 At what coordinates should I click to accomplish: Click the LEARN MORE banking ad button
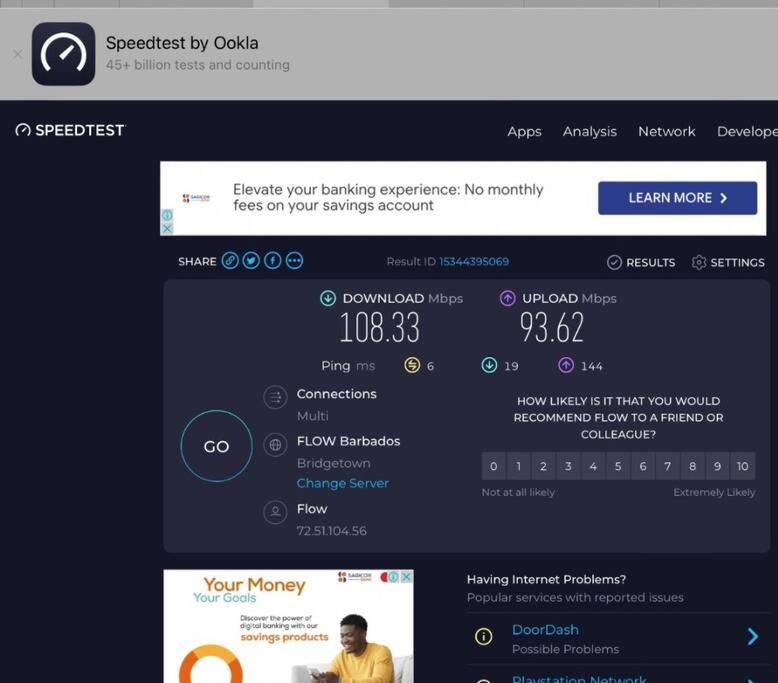point(677,198)
